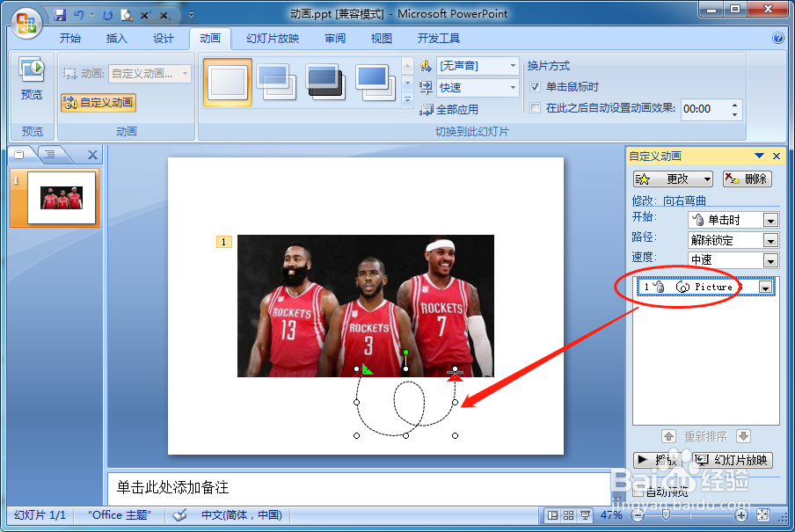Select the no-transition thumbnail
795x532 pixels.
(228, 82)
